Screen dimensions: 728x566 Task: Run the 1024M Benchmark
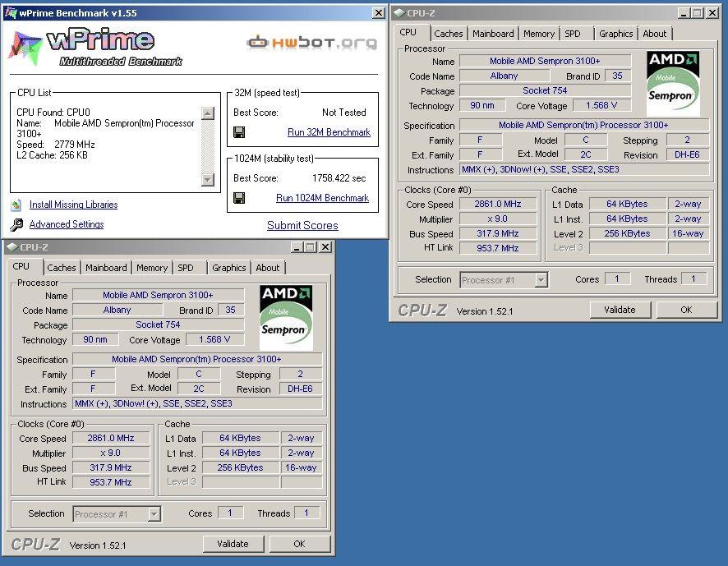click(x=322, y=198)
